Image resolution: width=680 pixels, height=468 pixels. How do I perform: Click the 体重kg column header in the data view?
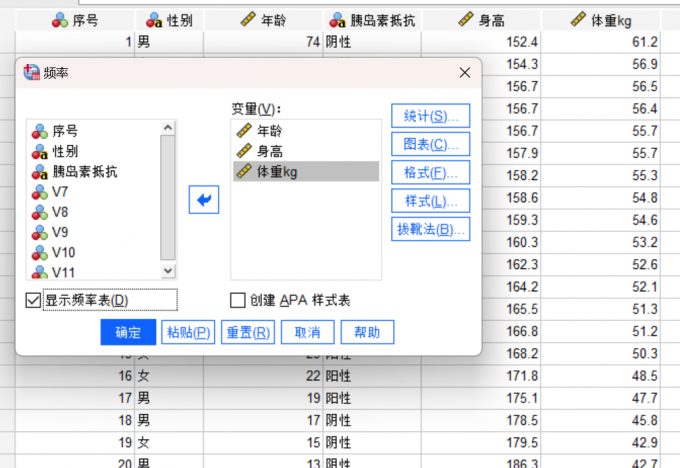click(601, 20)
